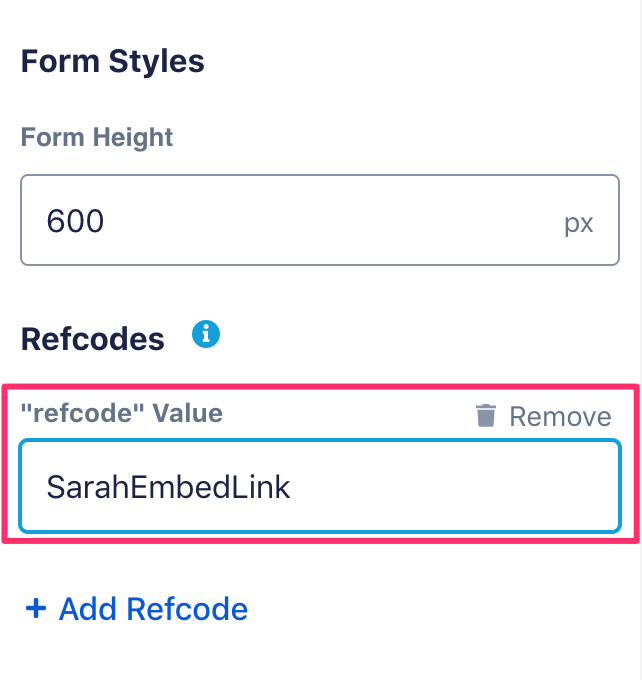The image size is (642, 680).
Task: Click inside the refcode Value input
Action: pyautogui.click(x=400, y=487)
